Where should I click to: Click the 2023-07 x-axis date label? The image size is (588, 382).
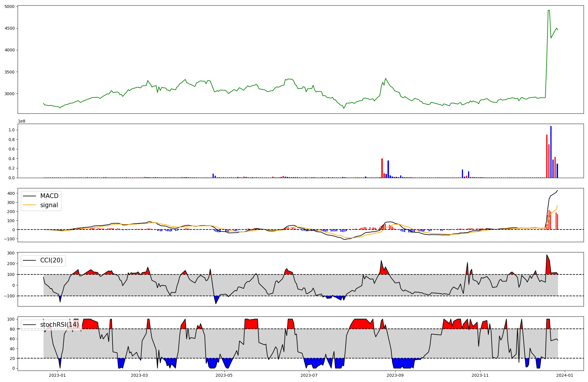(x=309, y=375)
